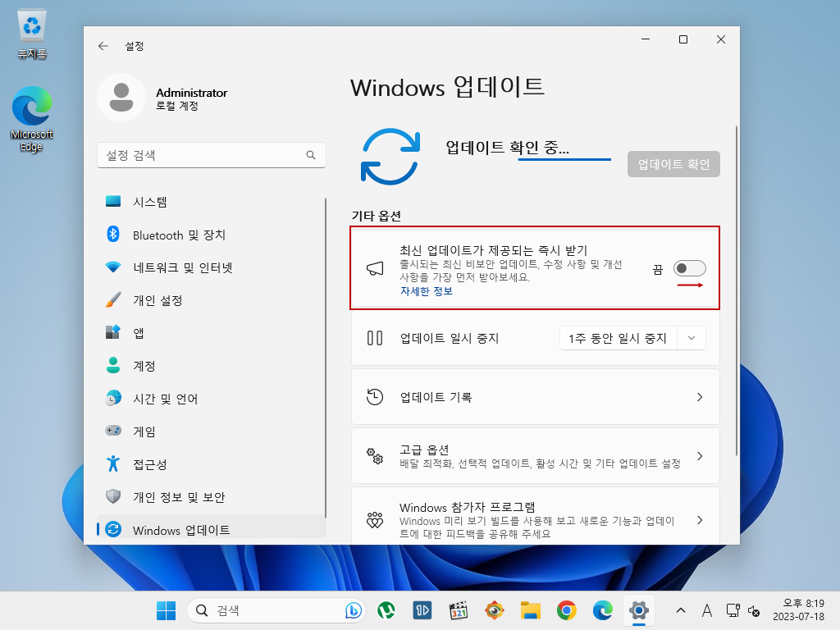Toggle the get latest updates immediately switch
Screen dimensions: 840x630
[x=689, y=268]
